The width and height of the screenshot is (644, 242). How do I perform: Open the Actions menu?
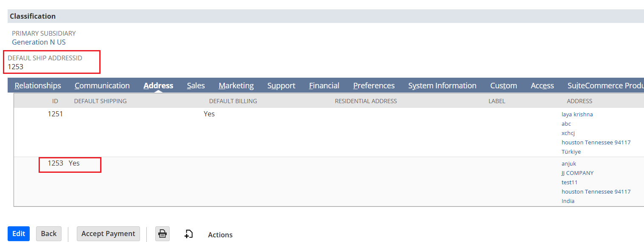220,235
